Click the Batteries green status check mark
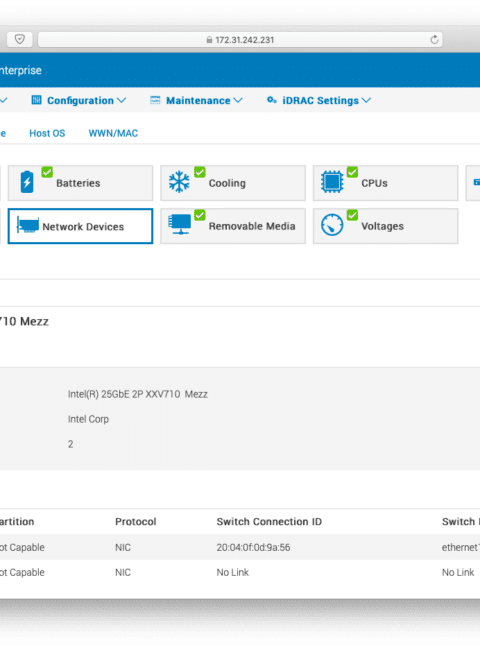480x650 pixels. tap(47, 172)
